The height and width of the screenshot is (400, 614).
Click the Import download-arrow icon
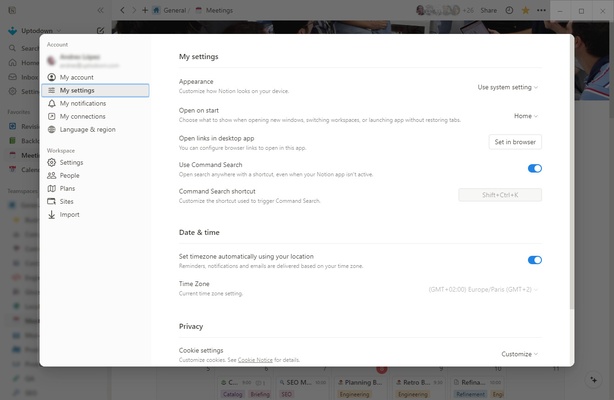pyautogui.click(x=51, y=215)
